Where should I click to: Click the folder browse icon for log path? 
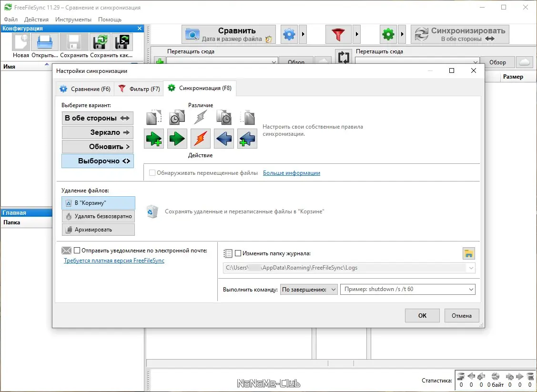click(469, 253)
